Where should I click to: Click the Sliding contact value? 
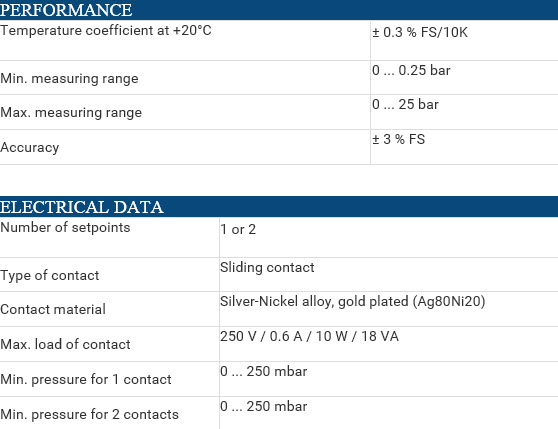[267, 268]
